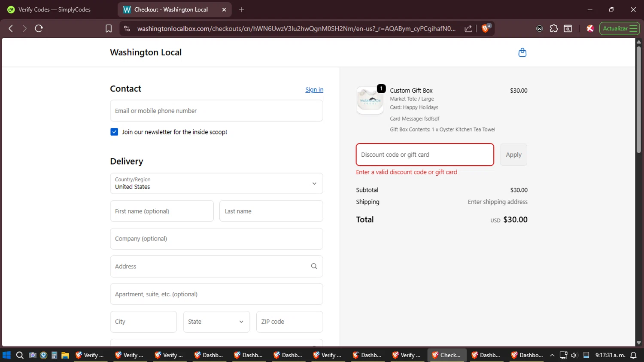
Task: Open the Windows Start menu
Action: [6, 355]
